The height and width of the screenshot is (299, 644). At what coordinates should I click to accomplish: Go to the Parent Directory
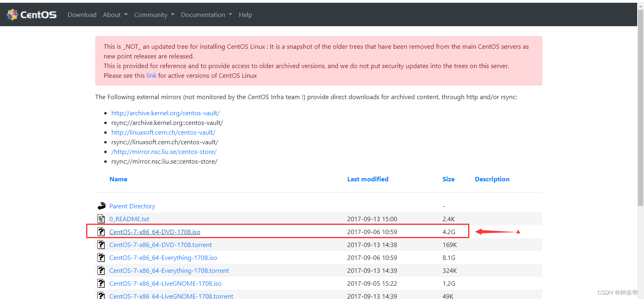click(132, 206)
